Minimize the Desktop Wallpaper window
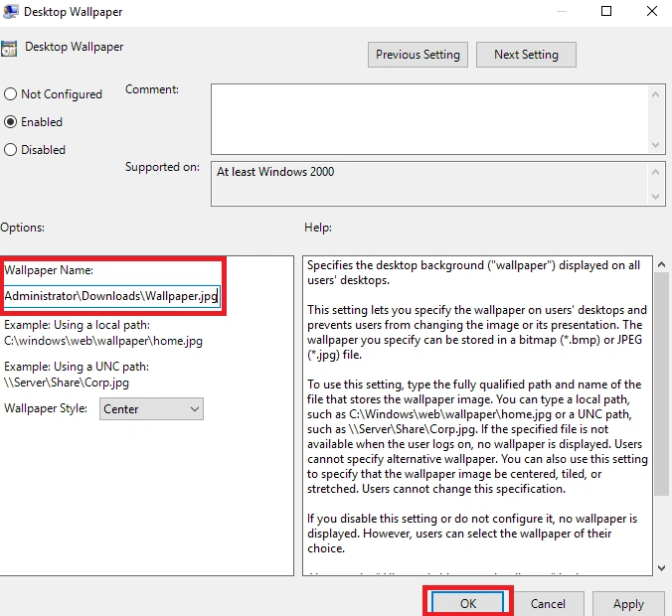 tap(562, 11)
